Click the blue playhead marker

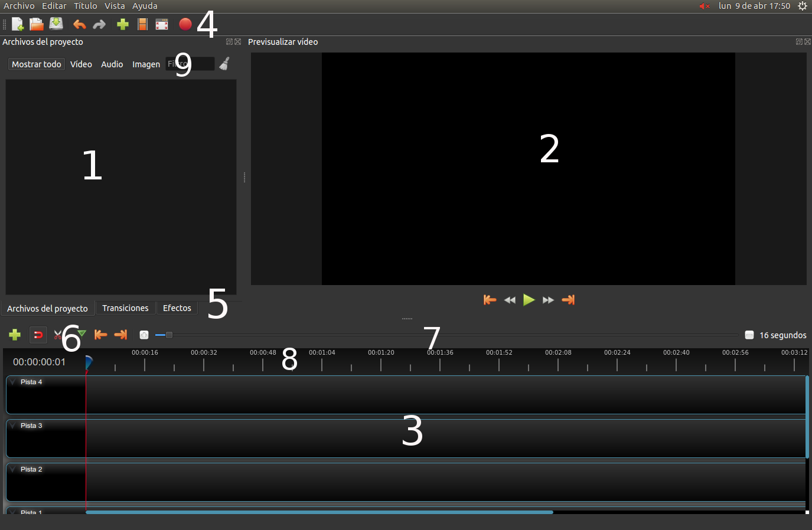click(x=89, y=362)
